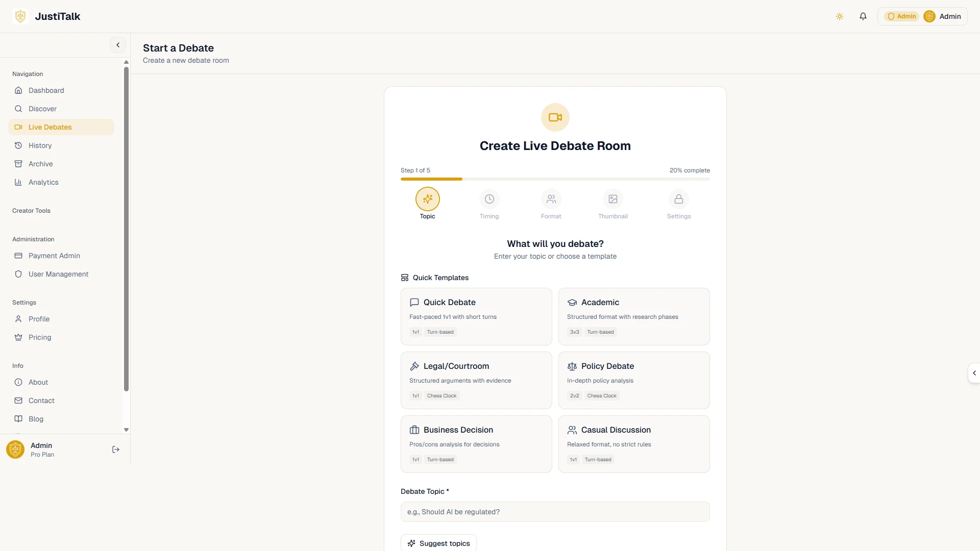Click sidebar scrollbar down arrow
The width and height of the screenshot is (980, 551).
126,430
